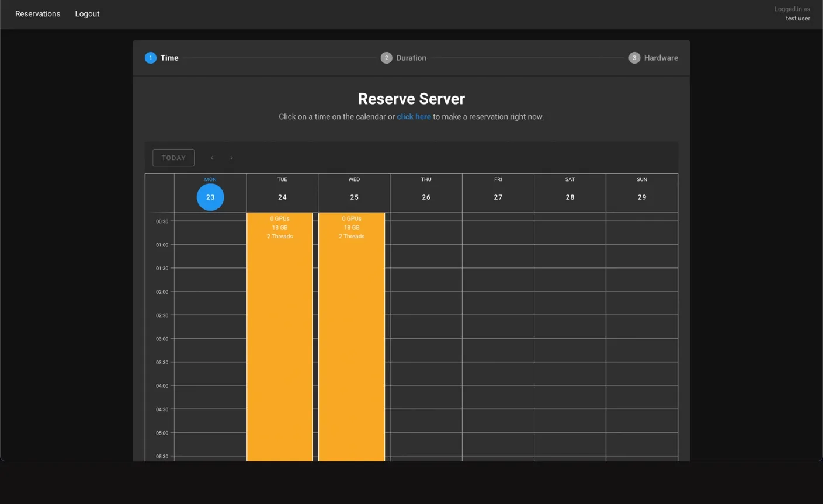Pick the Friday slot starting at 03:00
The image size is (823, 504).
coord(498,350)
